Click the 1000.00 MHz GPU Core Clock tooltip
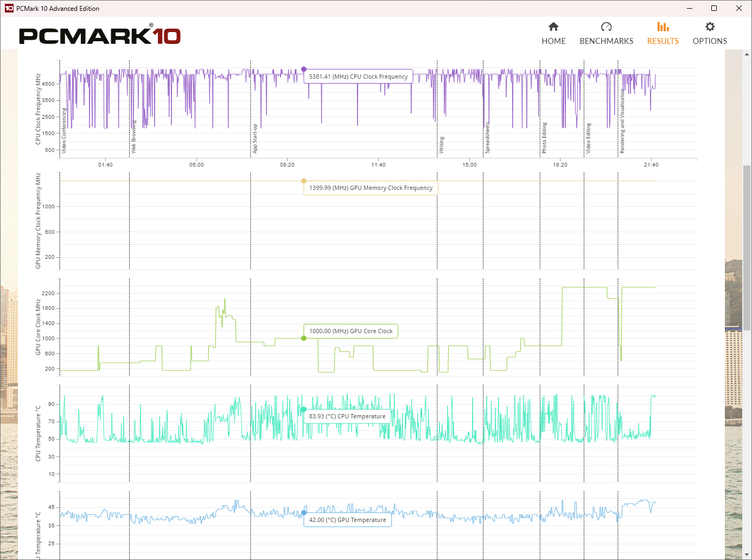Viewport: 752px width, 560px height. (350, 331)
